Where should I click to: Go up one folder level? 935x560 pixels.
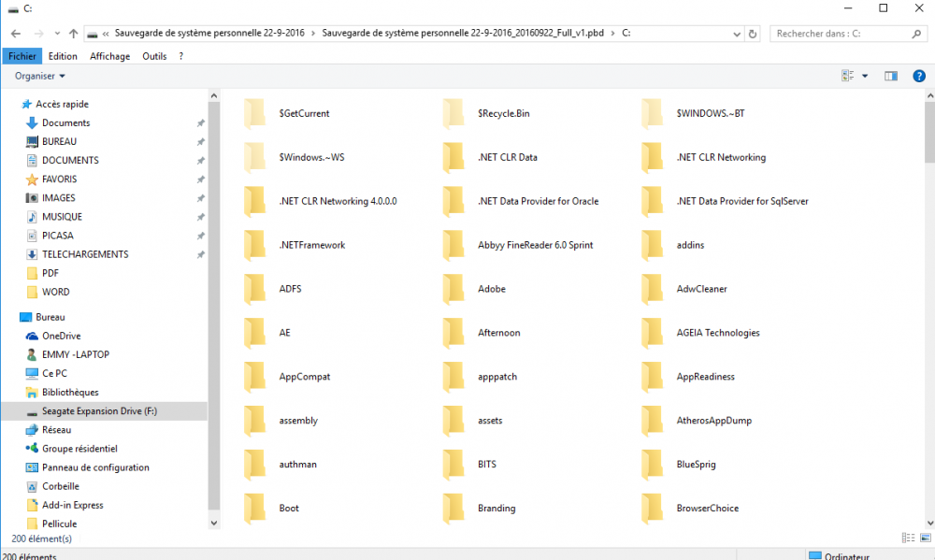pos(73,34)
